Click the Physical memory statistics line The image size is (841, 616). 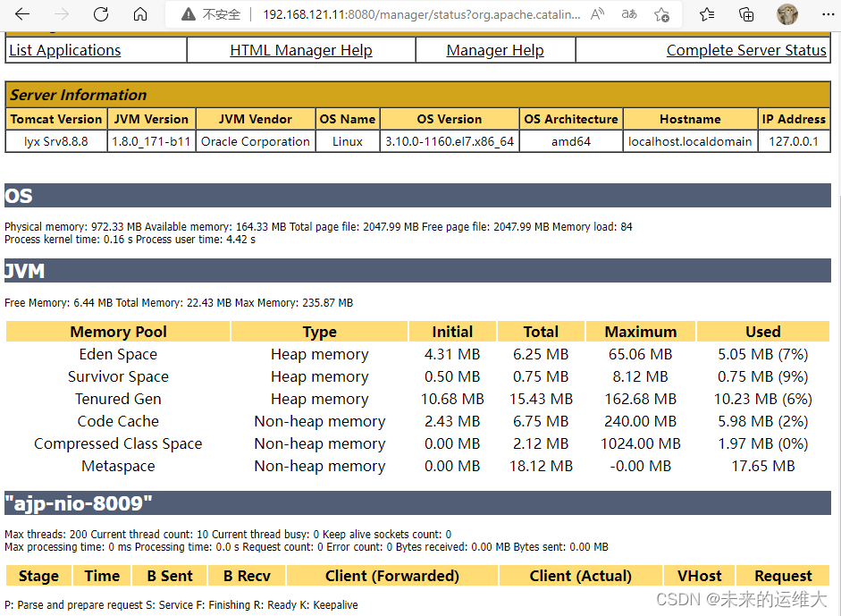point(318,227)
